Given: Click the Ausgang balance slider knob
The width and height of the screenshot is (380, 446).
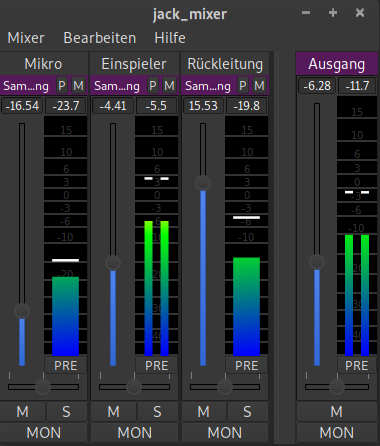Looking at the screenshot, I should click(x=337, y=387).
